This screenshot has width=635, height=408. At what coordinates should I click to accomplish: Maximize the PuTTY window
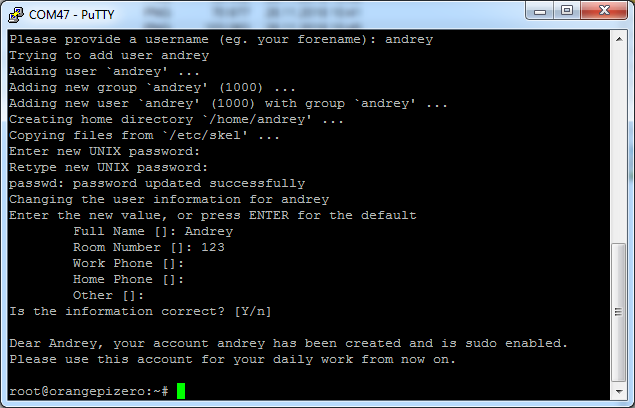pyautogui.click(x=567, y=11)
